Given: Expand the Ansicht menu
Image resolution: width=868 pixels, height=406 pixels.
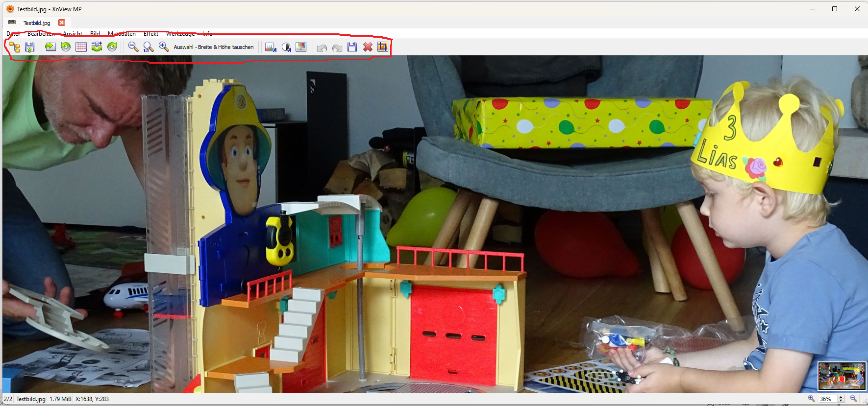Looking at the screenshot, I should click(x=73, y=34).
